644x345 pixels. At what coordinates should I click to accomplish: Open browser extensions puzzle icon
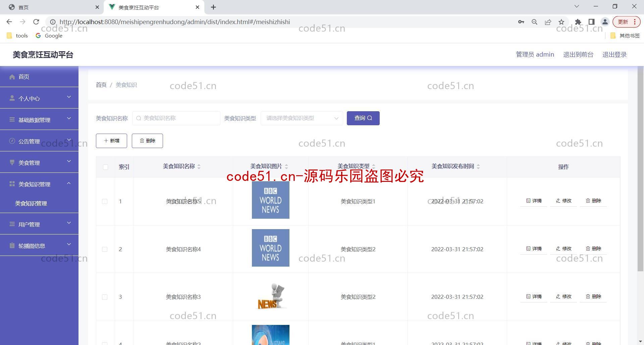click(578, 22)
